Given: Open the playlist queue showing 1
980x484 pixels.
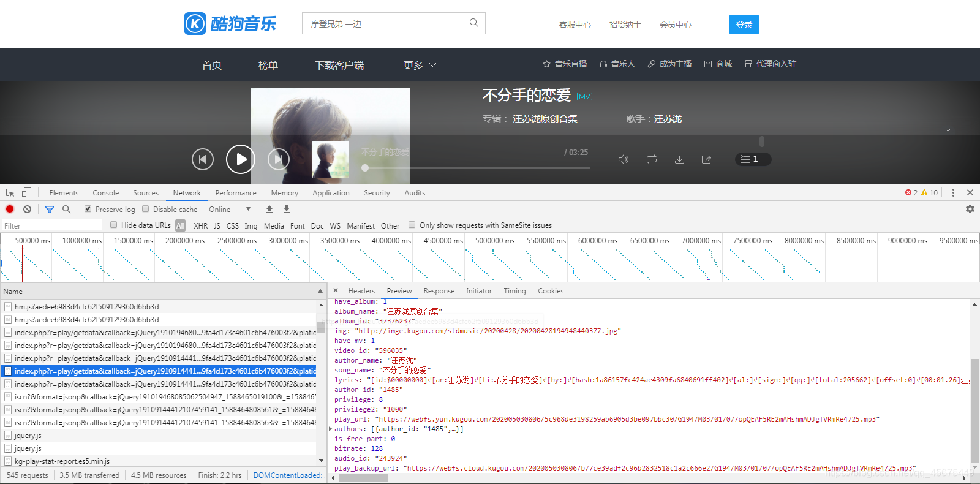Looking at the screenshot, I should tap(753, 159).
